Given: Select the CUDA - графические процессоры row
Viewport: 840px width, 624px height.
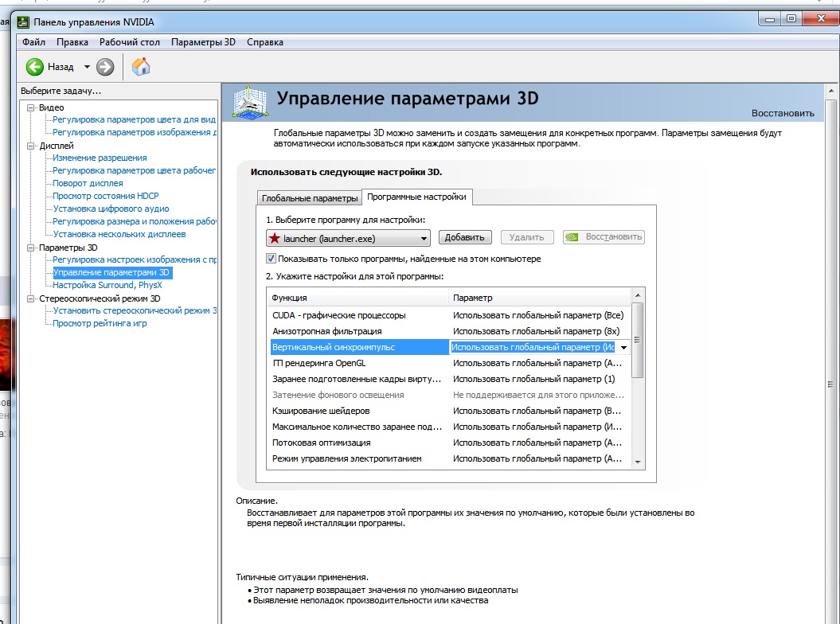Looking at the screenshot, I should pos(449,315).
